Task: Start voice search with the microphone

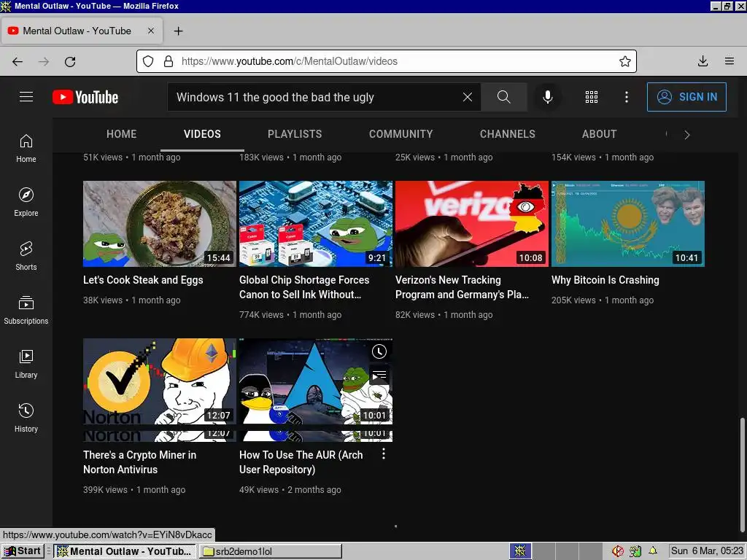Action: (548, 97)
